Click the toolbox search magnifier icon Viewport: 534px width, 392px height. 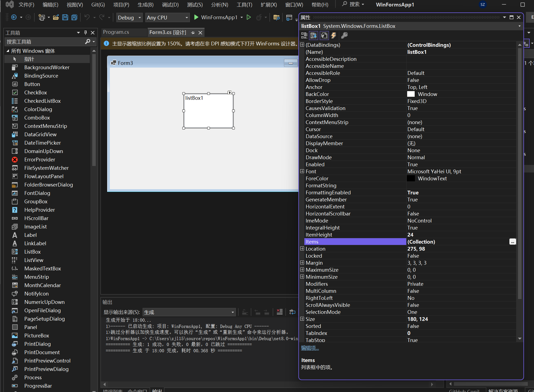[88, 42]
